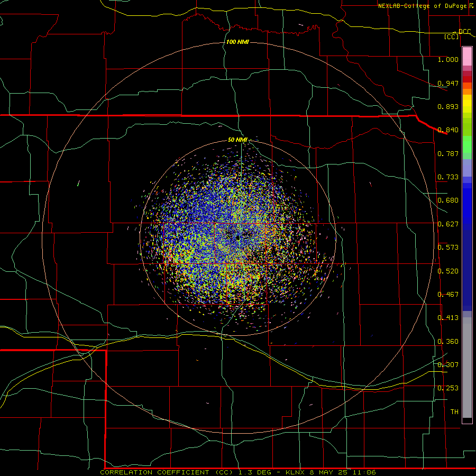Viewport: 476px width, 476px height.
Task: Select the 0.360 scale value
Action: pos(448,342)
